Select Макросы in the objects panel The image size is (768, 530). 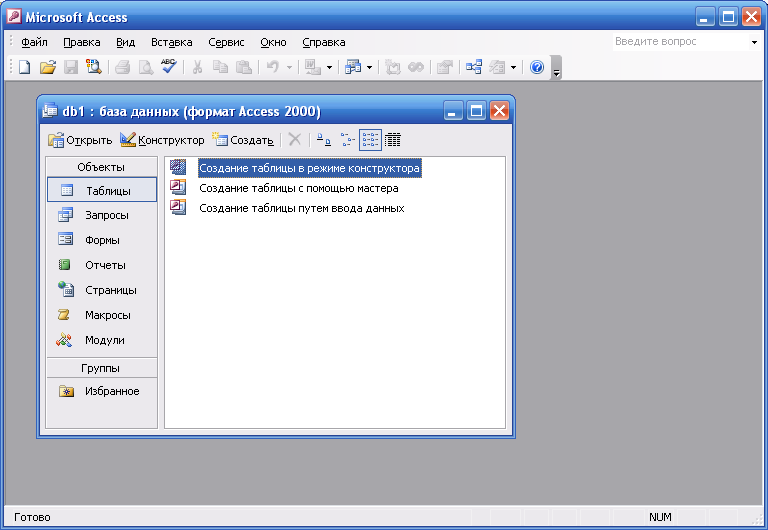102,315
